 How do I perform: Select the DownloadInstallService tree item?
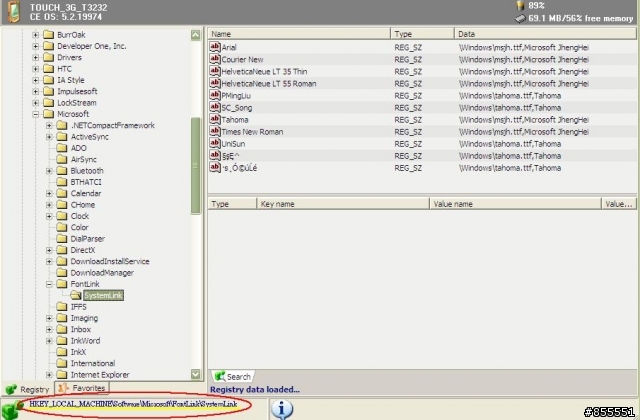[x=110, y=261]
